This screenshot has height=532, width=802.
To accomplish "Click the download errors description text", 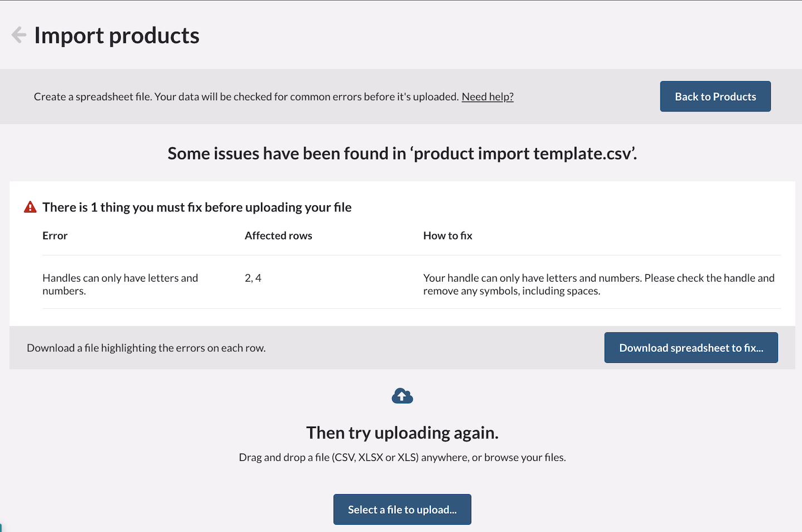I will click(x=146, y=347).
